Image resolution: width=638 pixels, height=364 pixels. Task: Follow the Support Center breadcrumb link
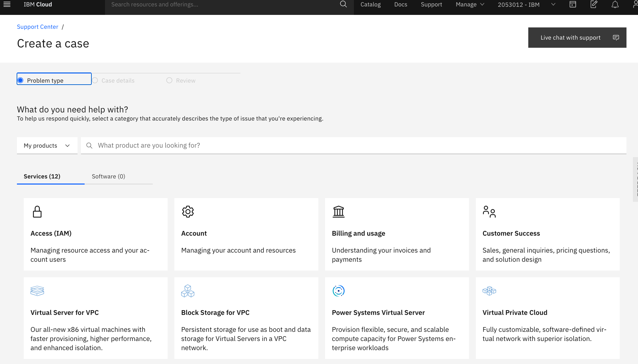point(38,27)
